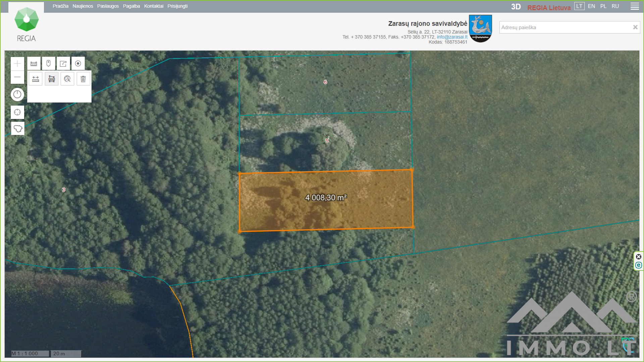Toggle the area measurement tool
The image size is (644, 362).
52,79
